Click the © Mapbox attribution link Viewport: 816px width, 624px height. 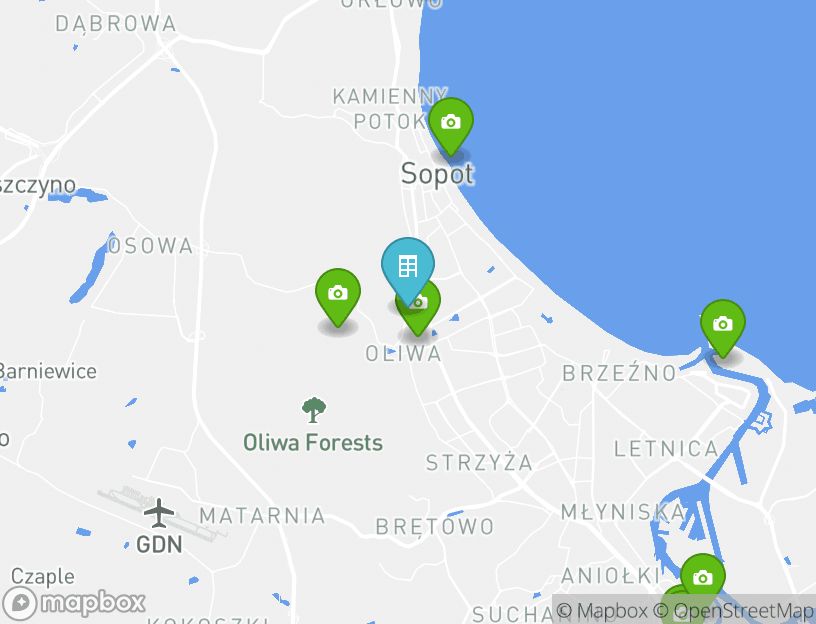pos(602,610)
